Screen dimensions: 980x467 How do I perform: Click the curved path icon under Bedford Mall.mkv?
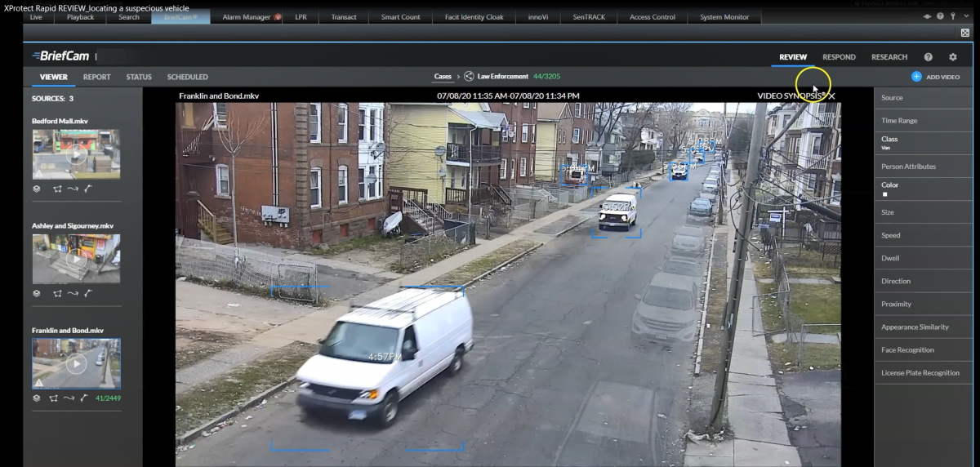[73, 187]
